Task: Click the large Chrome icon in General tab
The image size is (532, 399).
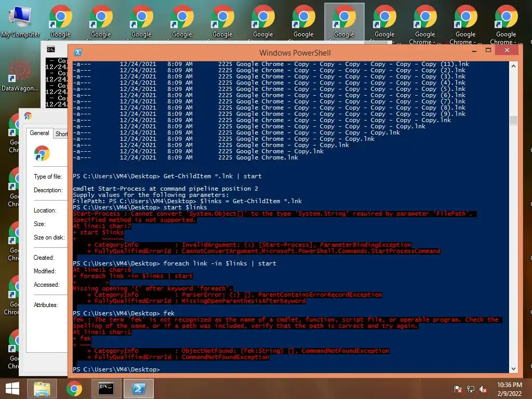Action: [42, 153]
